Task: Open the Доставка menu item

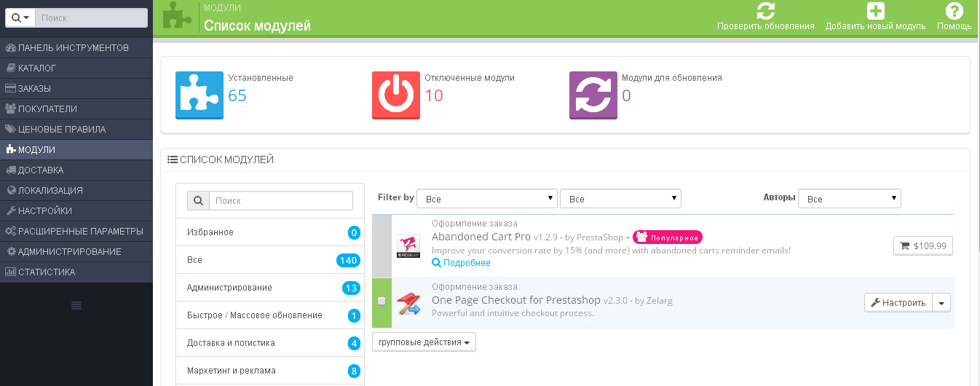Action: click(76, 170)
